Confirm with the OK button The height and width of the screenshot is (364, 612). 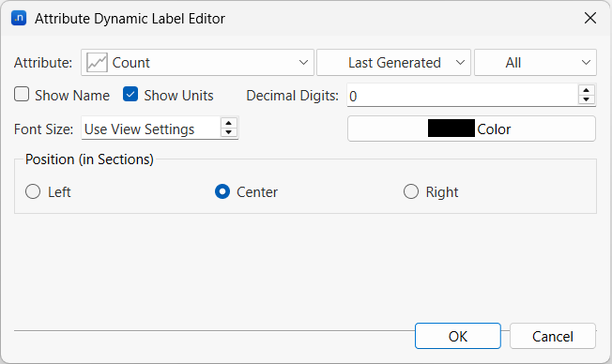458,336
